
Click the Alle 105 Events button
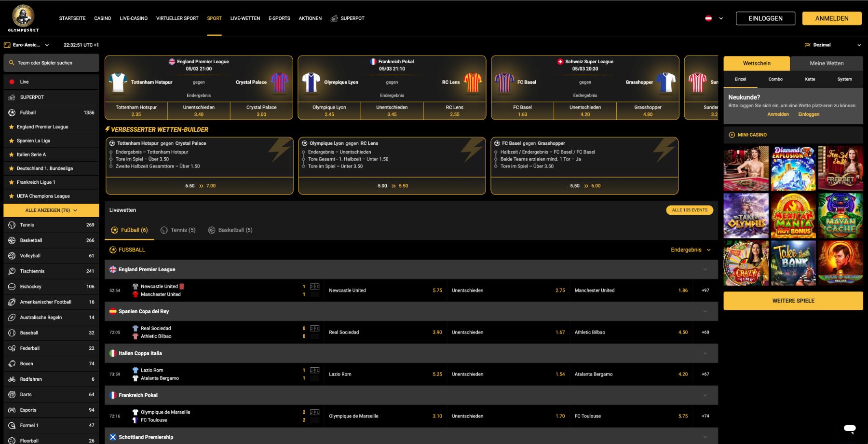click(690, 210)
